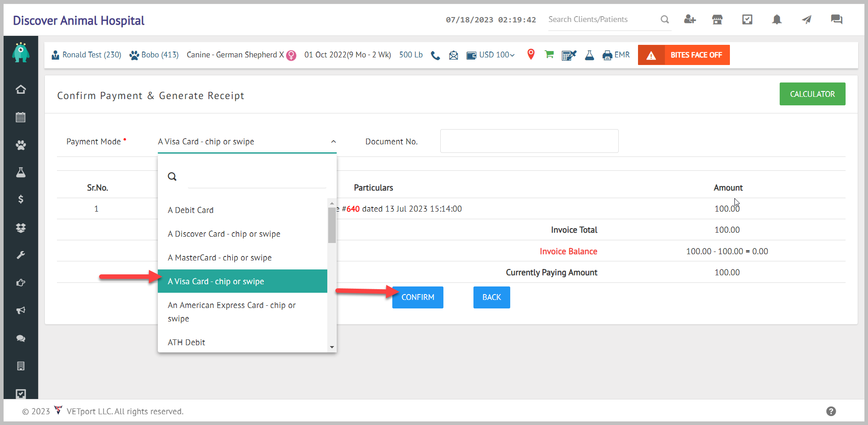Open client Ronald Test (230)
The image size is (868, 425).
(x=87, y=55)
